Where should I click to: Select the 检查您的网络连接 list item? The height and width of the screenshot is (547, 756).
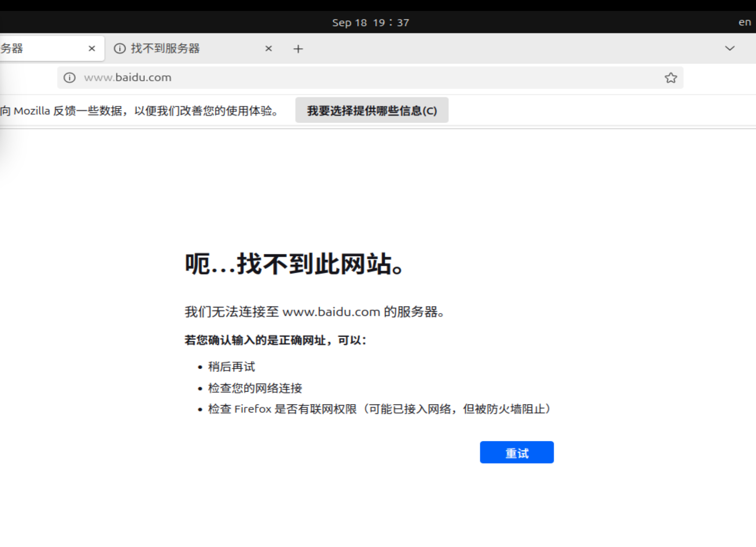255,388
